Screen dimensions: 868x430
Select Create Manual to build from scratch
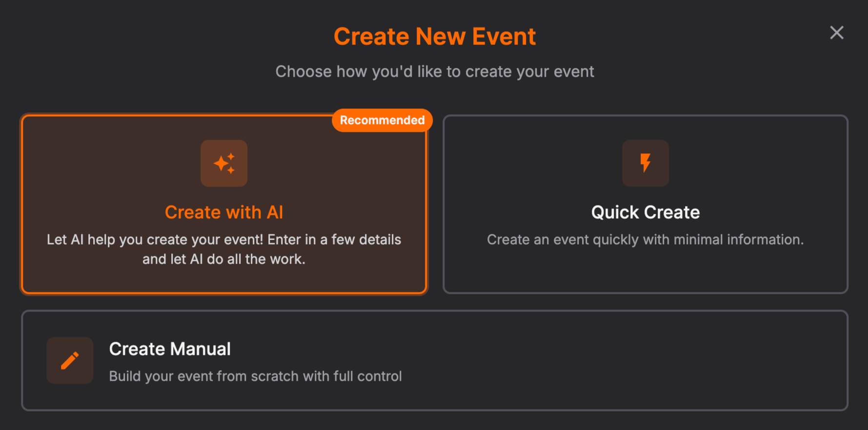pos(434,360)
